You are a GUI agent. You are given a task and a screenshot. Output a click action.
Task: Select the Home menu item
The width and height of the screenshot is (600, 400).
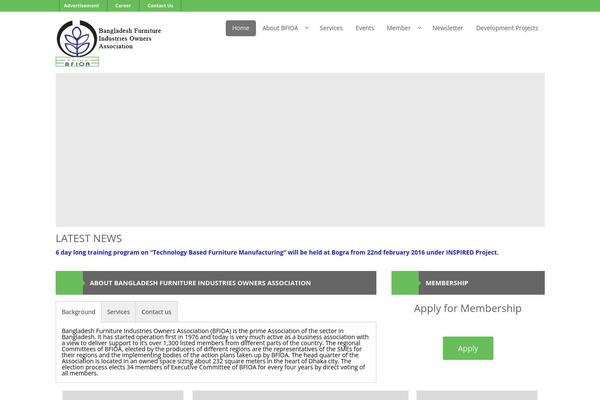(x=241, y=28)
